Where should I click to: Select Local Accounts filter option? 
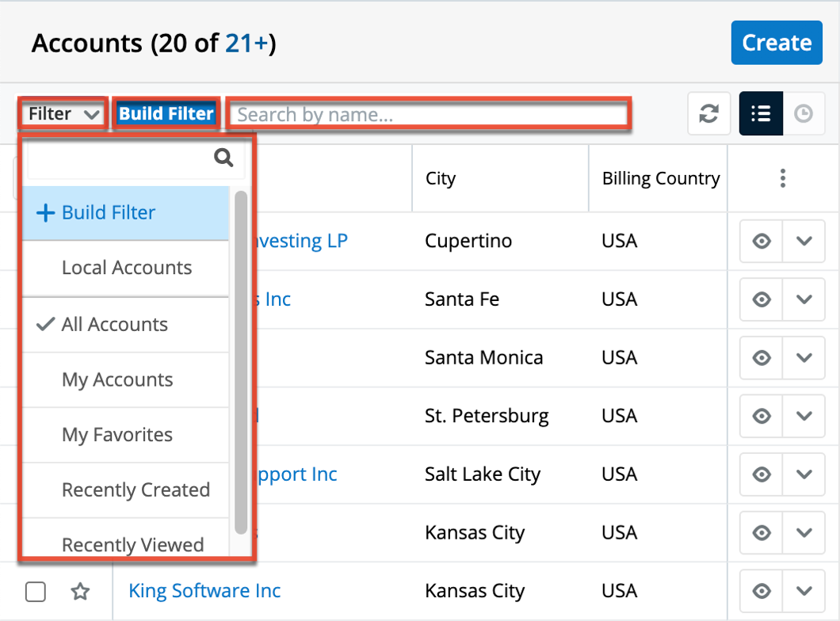[x=127, y=268]
